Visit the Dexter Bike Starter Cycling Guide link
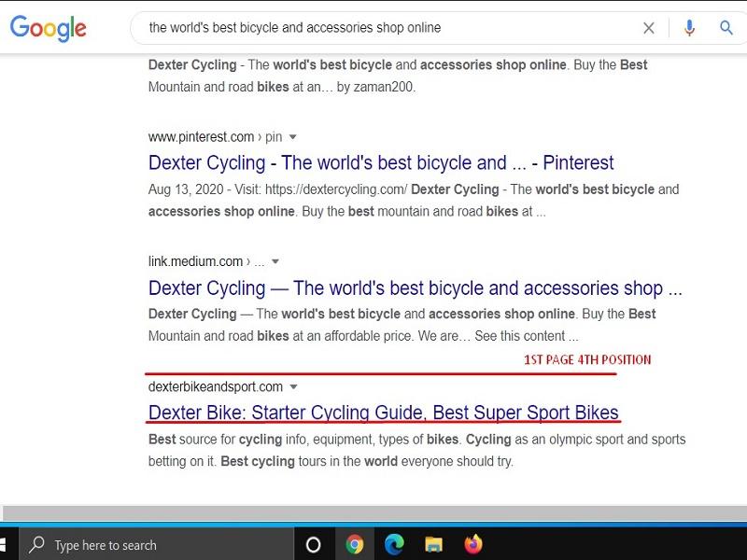This screenshot has width=747, height=560. click(x=384, y=412)
